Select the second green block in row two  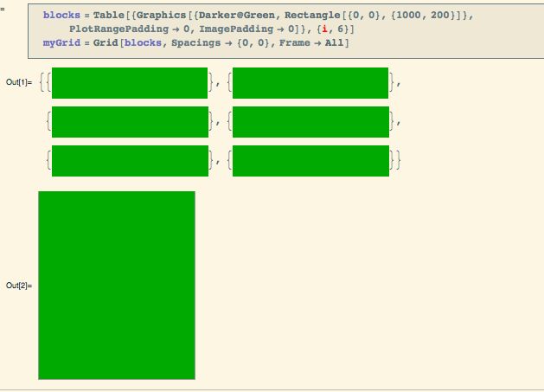pos(310,122)
